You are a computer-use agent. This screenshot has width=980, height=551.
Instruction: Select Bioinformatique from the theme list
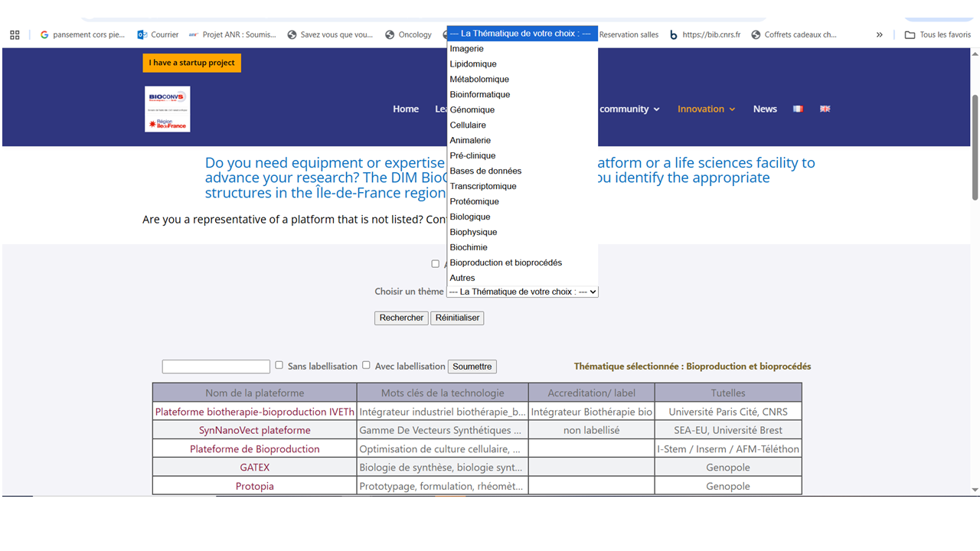pos(480,94)
